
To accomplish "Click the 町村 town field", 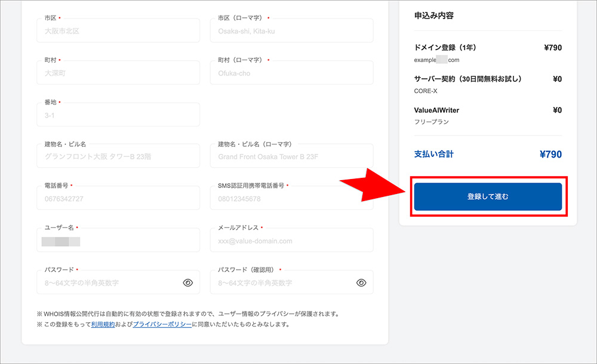I will [x=118, y=73].
